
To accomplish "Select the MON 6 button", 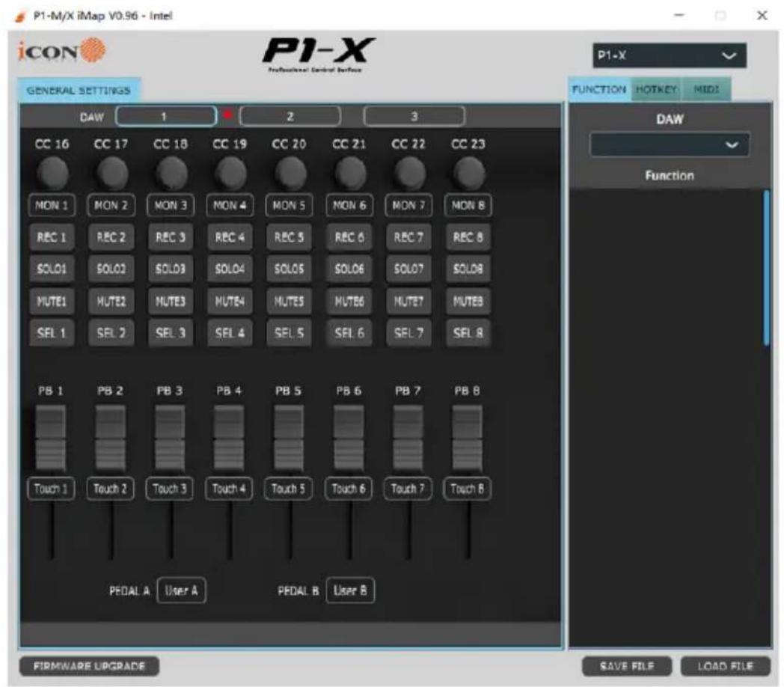I will pyautogui.click(x=349, y=205).
